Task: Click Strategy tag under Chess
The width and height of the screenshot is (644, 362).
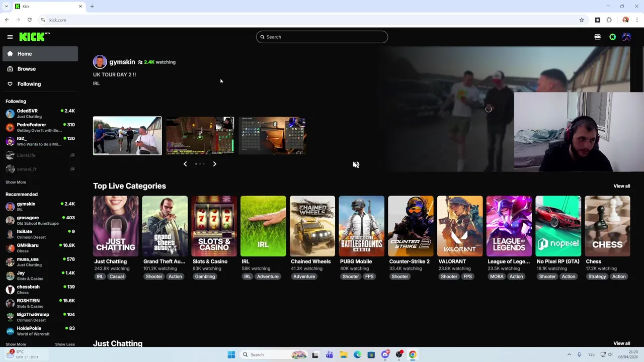Action: pos(597,277)
